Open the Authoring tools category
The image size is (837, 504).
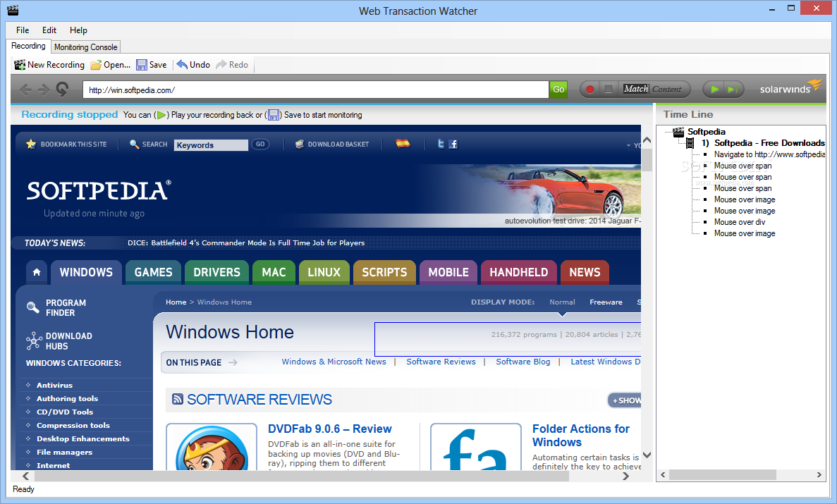[x=67, y=398]
